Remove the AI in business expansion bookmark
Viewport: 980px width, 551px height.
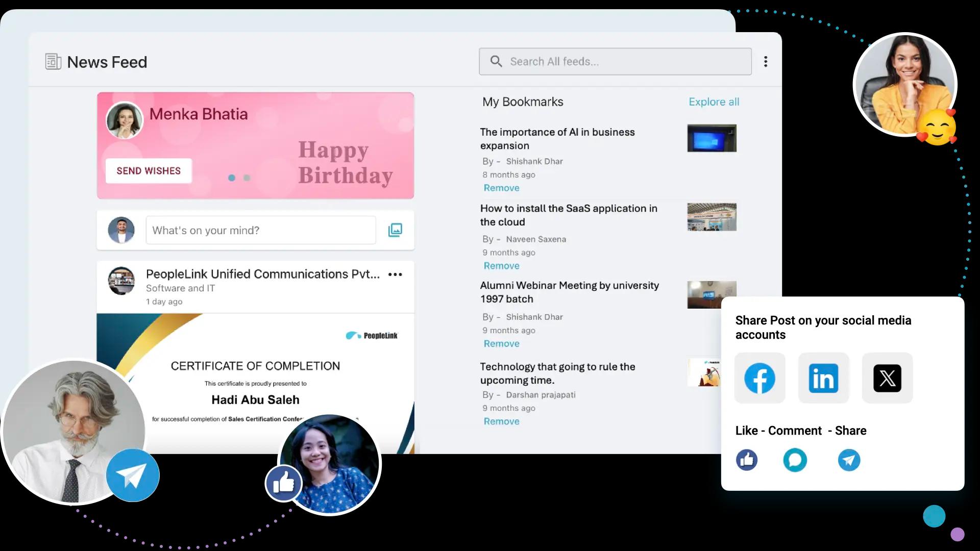tap(501, 188)
